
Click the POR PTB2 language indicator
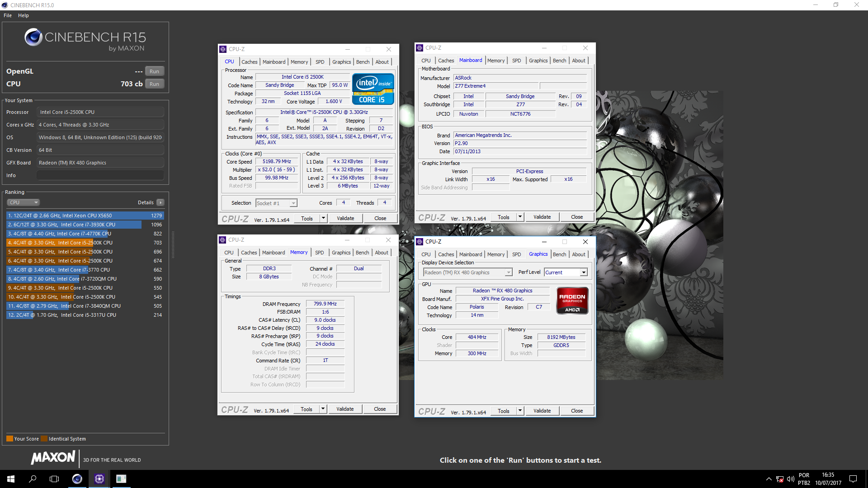click(x=804, y=479)
